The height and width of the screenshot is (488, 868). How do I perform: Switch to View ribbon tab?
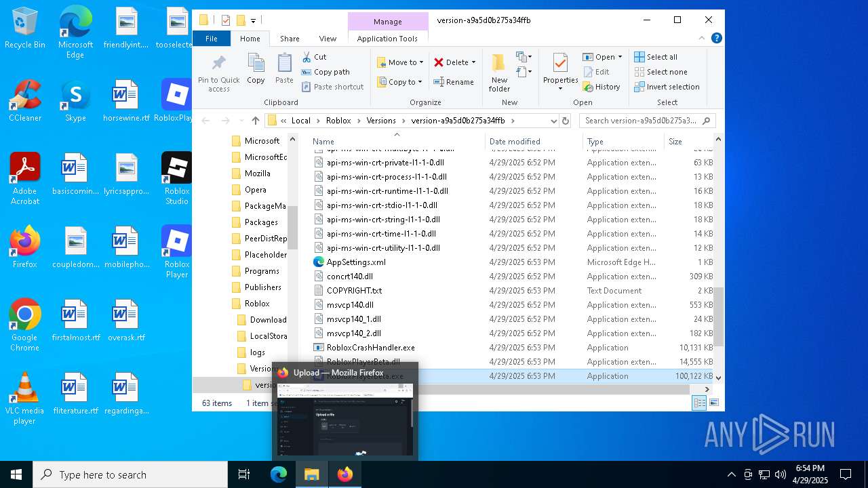328,39
